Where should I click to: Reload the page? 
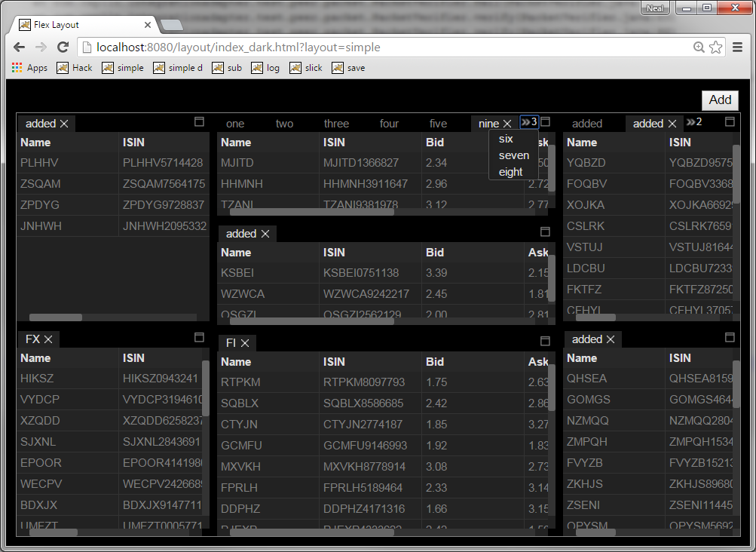pos(63,48)
